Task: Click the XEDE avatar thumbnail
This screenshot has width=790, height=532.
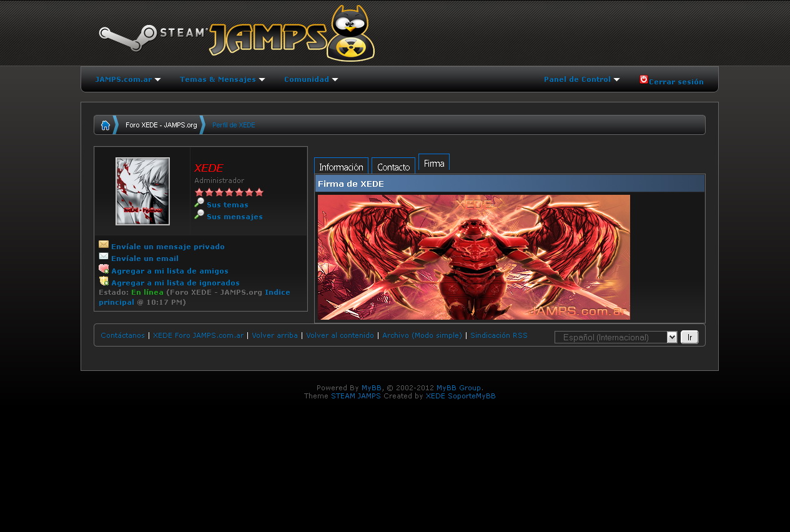Action: [142, 191]
